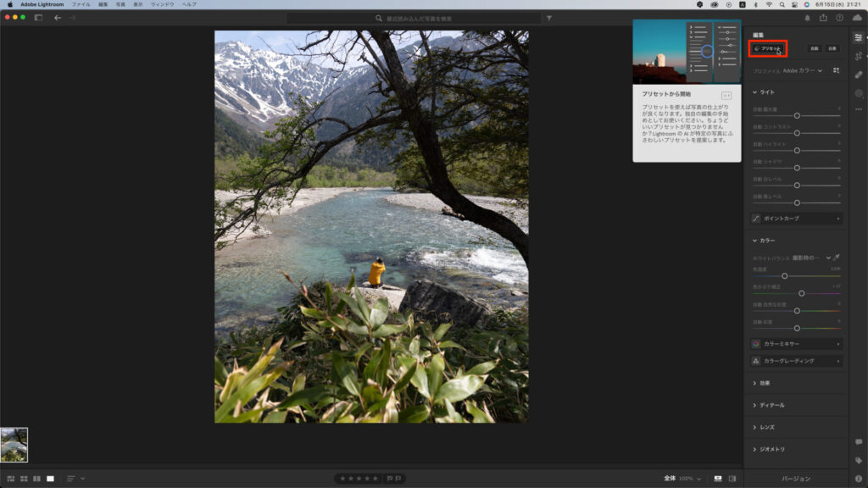Open the 編集 menu in menu bar

[x=103, y=4]
